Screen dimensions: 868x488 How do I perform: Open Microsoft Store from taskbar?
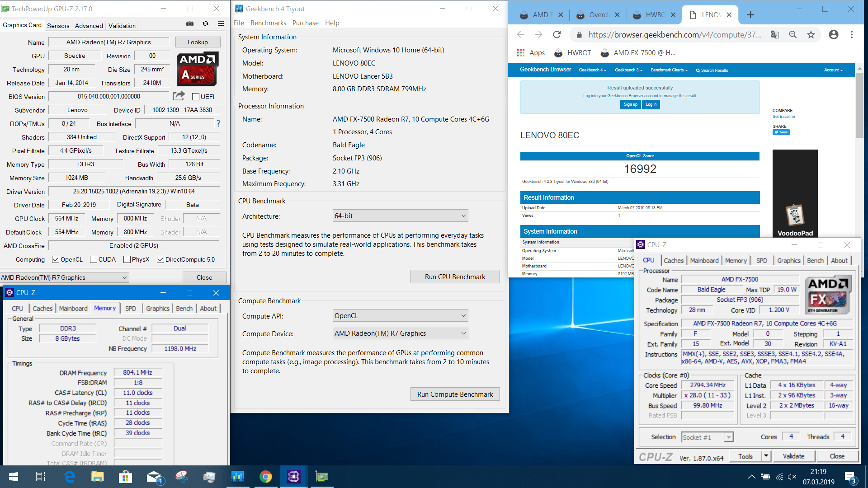[125, 477]
